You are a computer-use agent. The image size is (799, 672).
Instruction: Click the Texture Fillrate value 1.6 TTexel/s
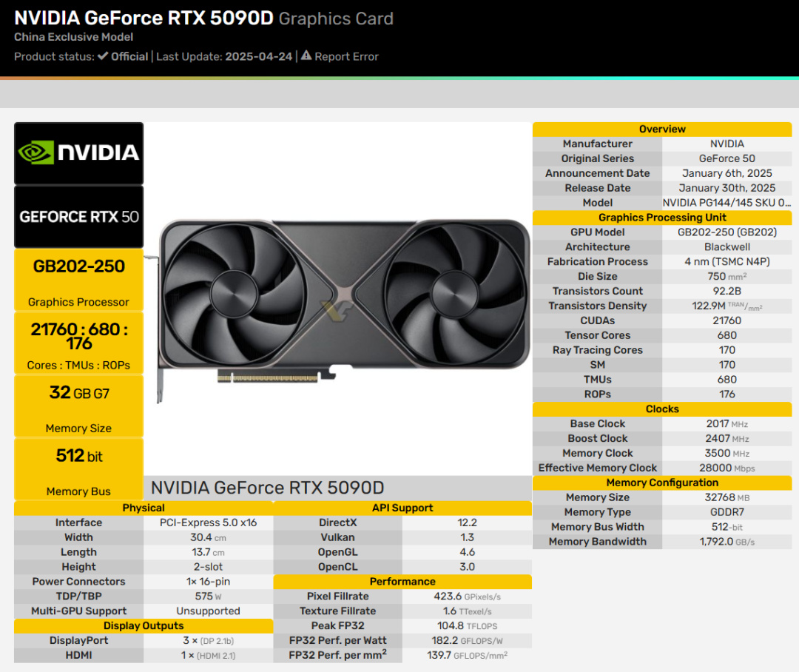468,611
